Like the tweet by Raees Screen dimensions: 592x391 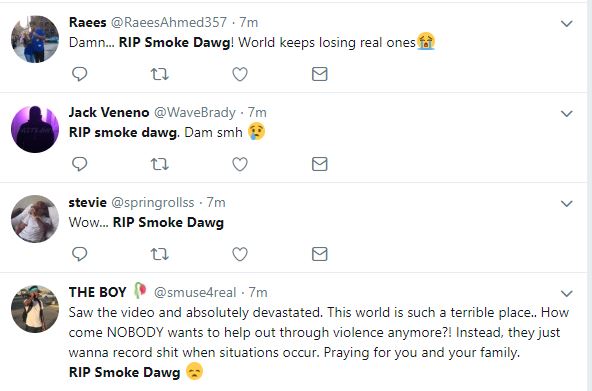click(240, 74)
